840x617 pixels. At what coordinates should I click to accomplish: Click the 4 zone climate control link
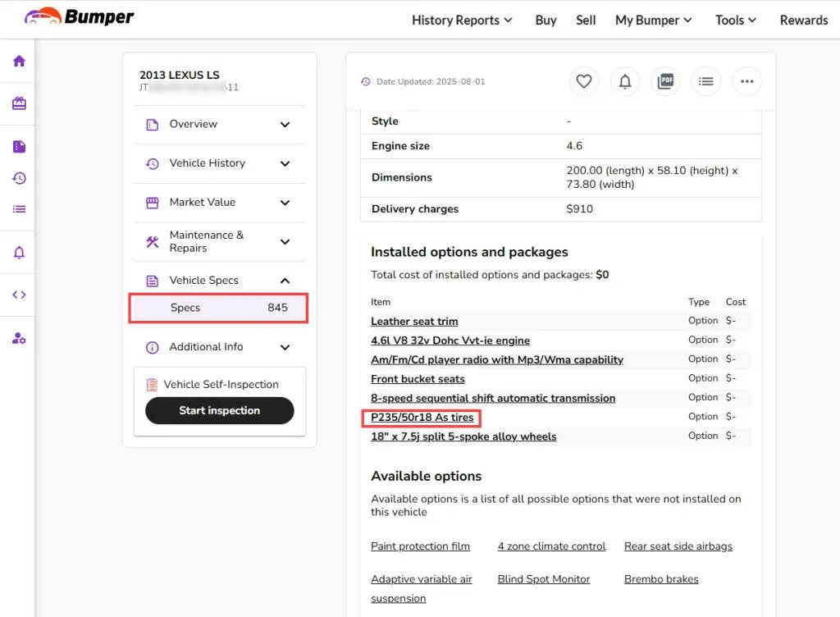click(x=551, y=546)
